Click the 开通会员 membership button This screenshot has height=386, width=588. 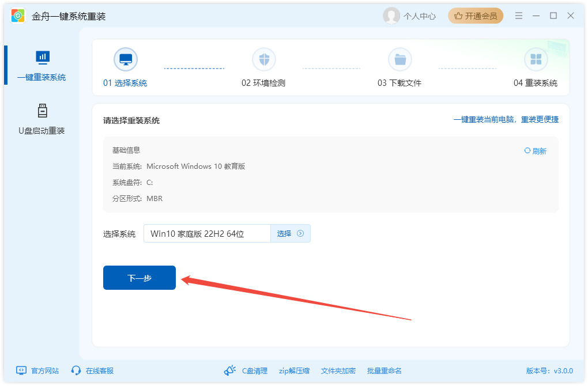(x=476, y=16)
